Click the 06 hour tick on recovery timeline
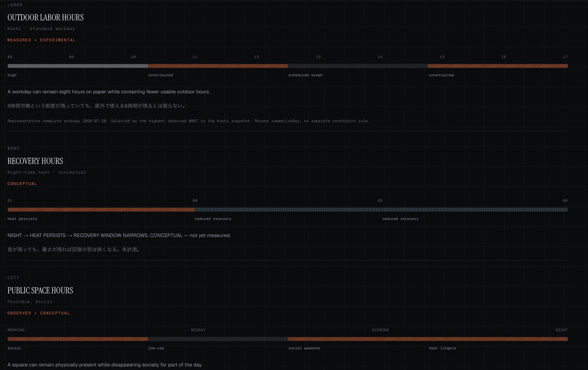588x370 pixels. click(x=565, y=201)
